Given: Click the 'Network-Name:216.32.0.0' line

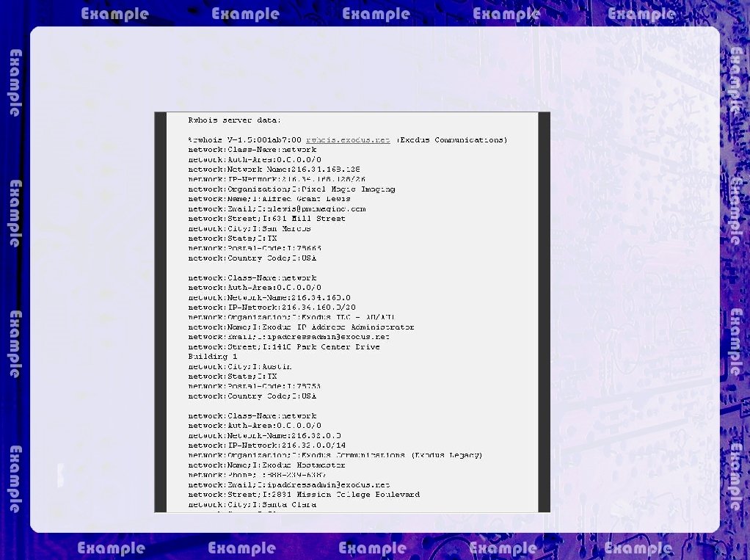Looking at the screenshot, I should (x=264, y=436).
